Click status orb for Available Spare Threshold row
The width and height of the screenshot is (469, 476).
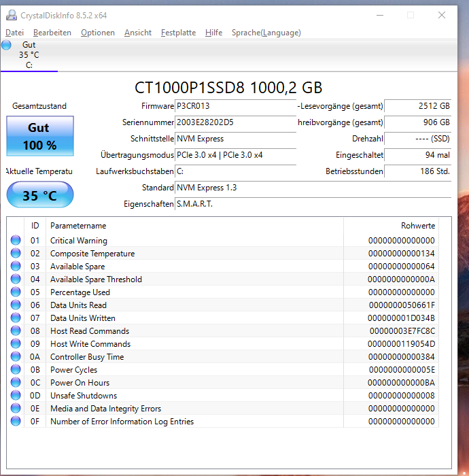click(16, 279)
